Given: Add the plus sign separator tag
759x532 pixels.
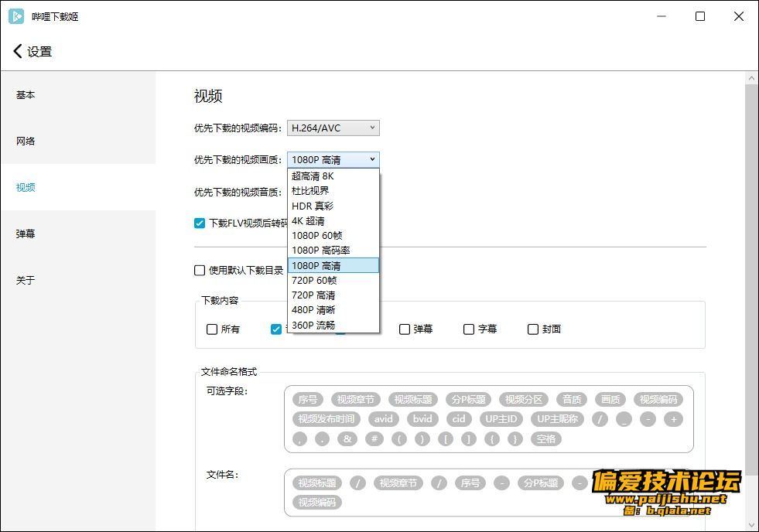Looking at the screenshot, I should point(673,419).
